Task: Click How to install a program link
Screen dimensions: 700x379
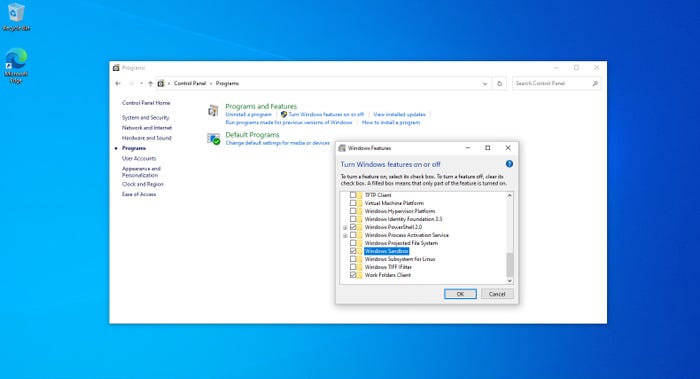Action: 391,122
